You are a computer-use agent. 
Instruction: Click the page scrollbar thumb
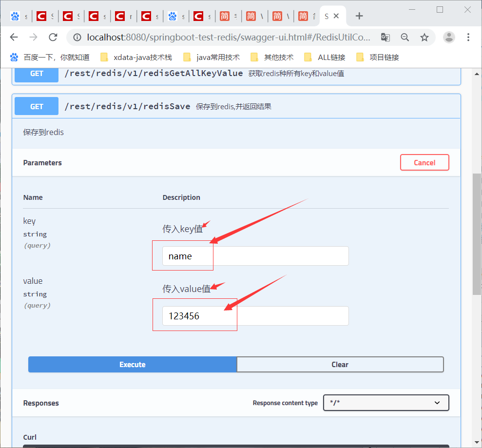pyautogui.click(x=477, y=234)
